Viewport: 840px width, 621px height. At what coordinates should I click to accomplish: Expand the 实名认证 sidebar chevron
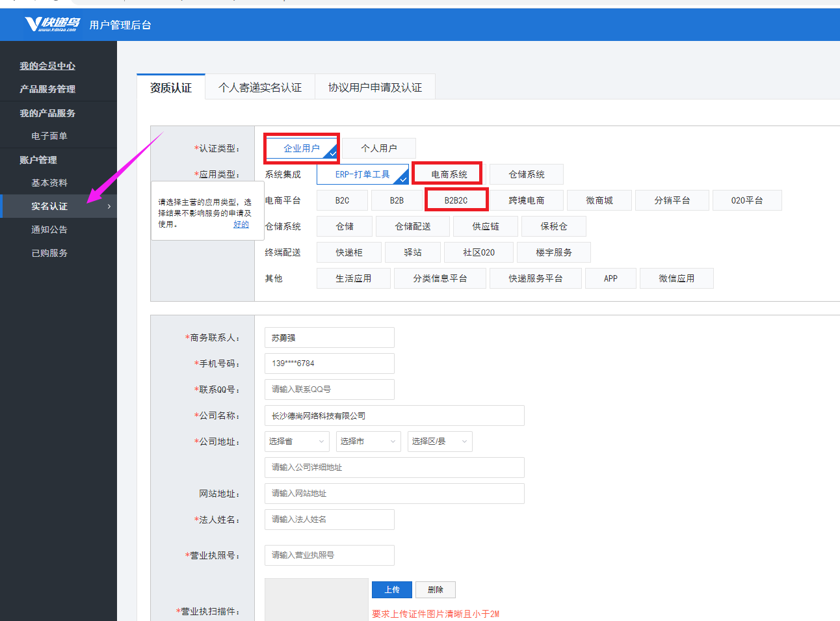[109, 206]
